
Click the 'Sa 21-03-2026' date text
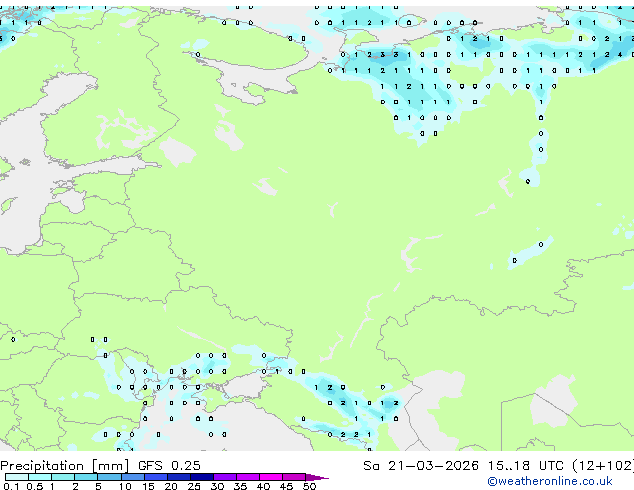pyautogui.click(x=421, y=465)
